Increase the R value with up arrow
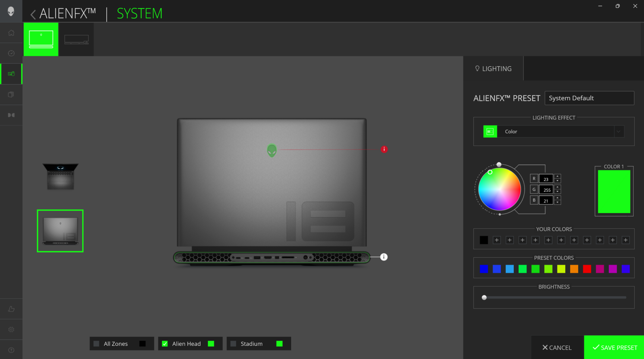The height and width of the screenshot is (359, 644). tap(558, 176)
